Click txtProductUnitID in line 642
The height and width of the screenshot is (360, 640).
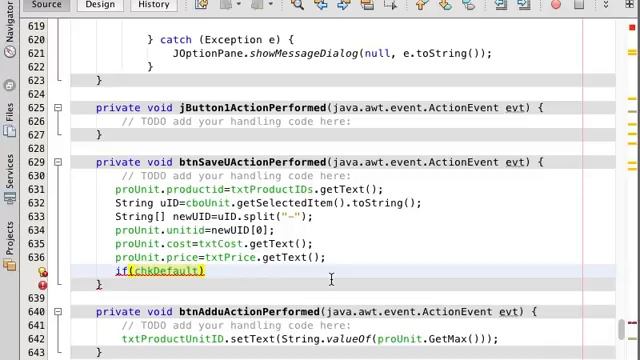(173, 339)
